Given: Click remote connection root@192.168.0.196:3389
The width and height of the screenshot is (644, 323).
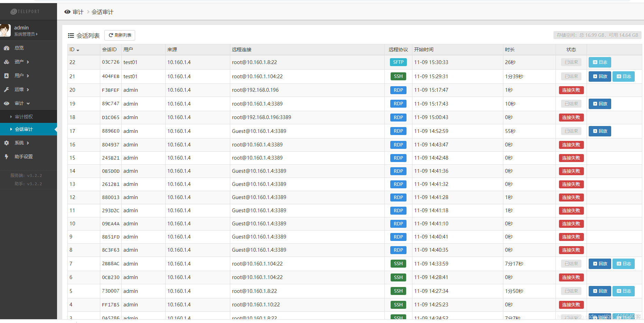Looking at the screenshot, I should pyautogui.click(x=261, y=117).
